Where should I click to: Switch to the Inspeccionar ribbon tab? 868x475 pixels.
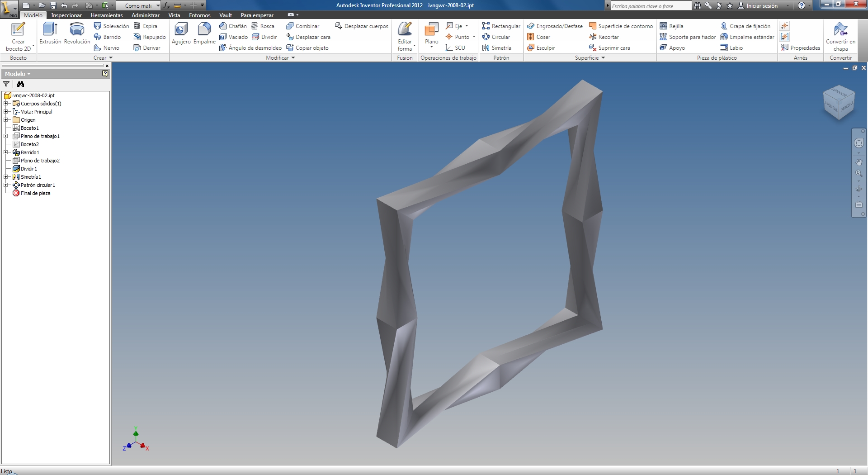point(66,15)
